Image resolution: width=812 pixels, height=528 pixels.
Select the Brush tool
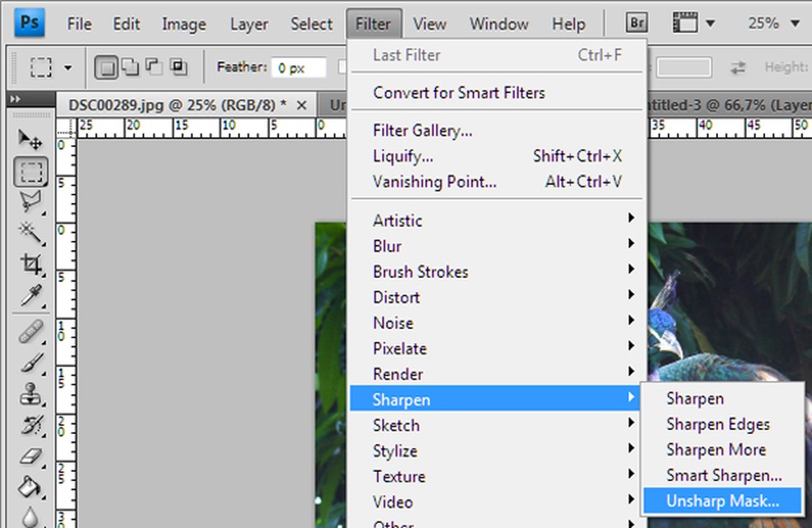(30, 363)
